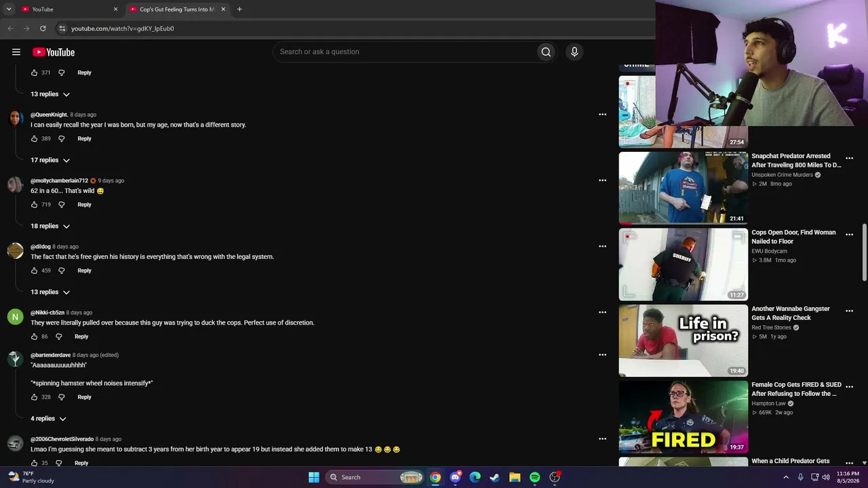Click the magnifier search button
This screenshot has height=488, width=868.
click(546, 52)
